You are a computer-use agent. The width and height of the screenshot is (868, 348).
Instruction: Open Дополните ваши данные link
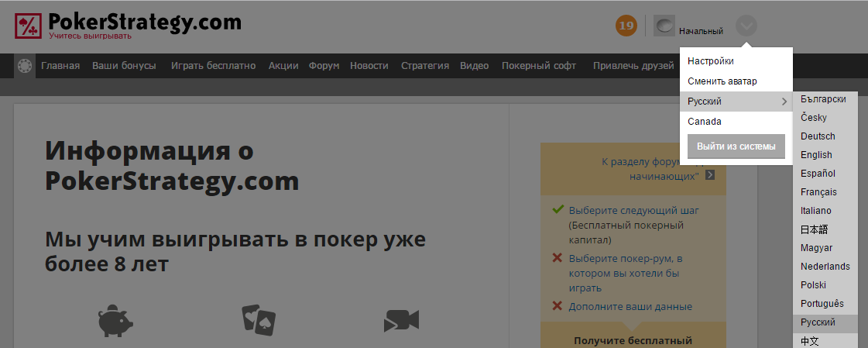630,306
